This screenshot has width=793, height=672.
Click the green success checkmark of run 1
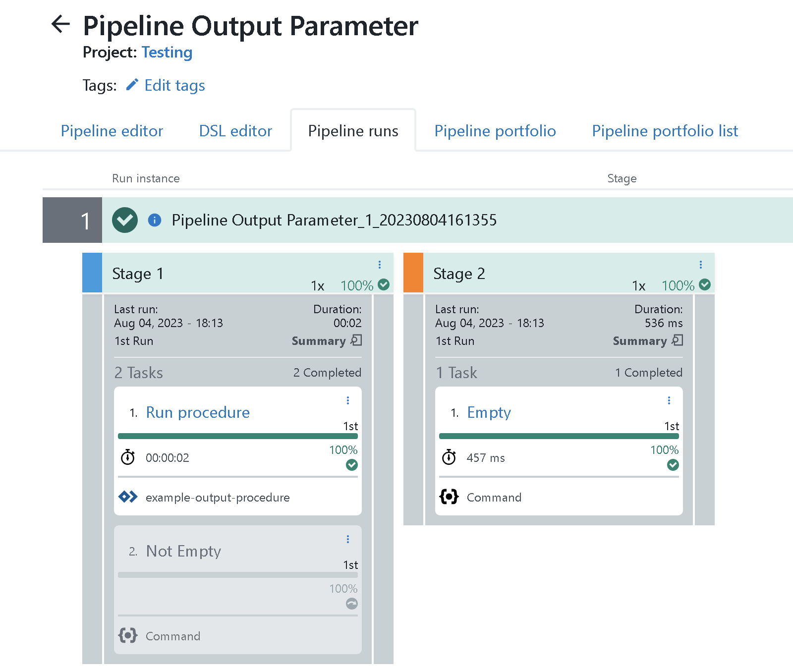click(125, 220)
